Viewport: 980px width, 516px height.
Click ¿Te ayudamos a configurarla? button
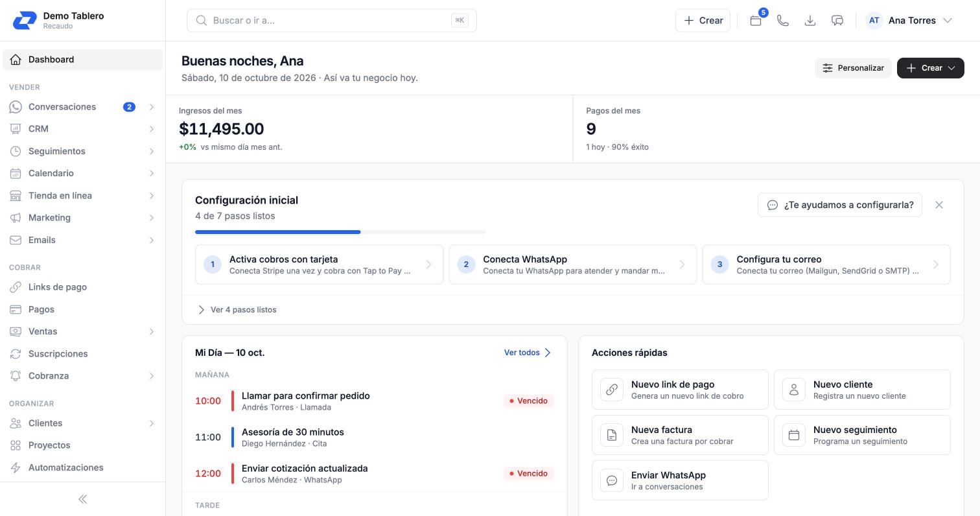click(x=840, y=205)
